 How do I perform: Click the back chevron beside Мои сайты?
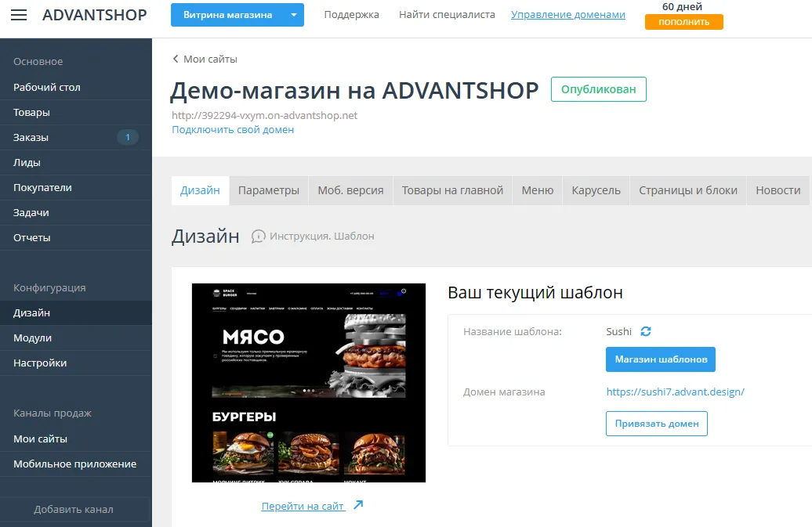coord(176,59)
